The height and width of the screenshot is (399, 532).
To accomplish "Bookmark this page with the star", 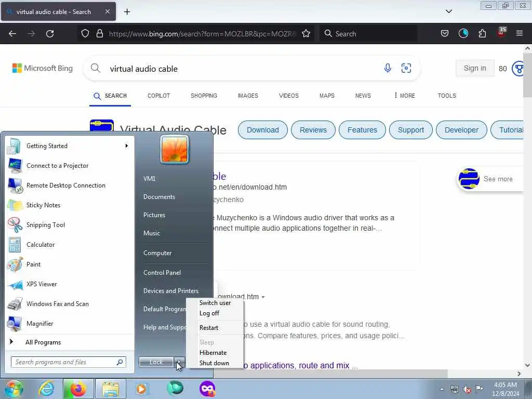I will (306, 34).
